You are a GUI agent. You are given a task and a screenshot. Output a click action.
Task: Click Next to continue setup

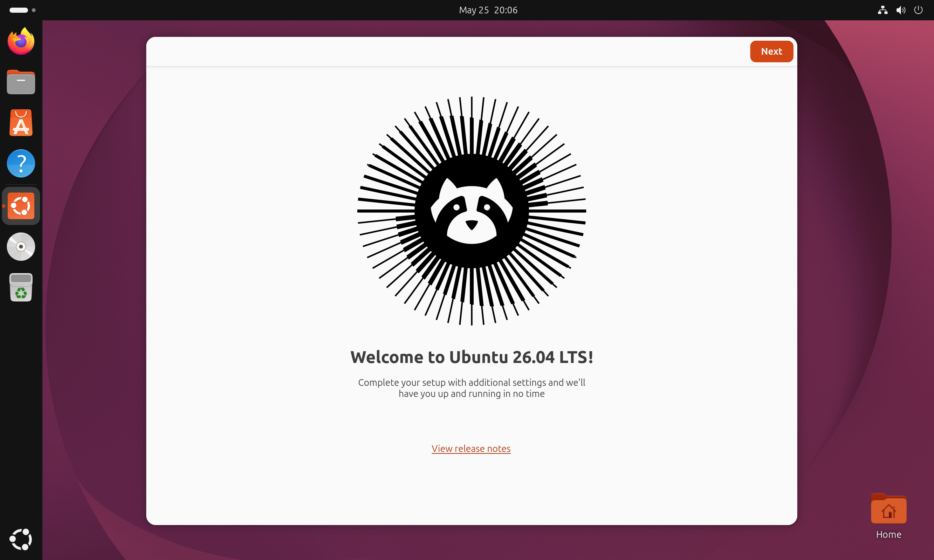[x=771, y=51]
